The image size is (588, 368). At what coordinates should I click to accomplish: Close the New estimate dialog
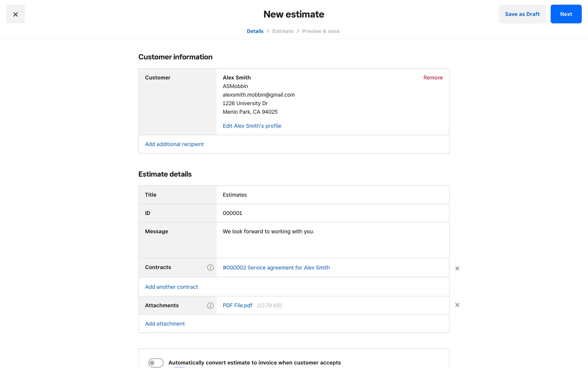15,14
